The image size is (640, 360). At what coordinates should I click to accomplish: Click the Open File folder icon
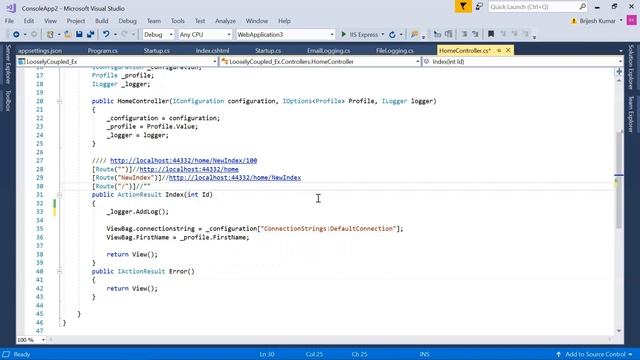[68, 35]
